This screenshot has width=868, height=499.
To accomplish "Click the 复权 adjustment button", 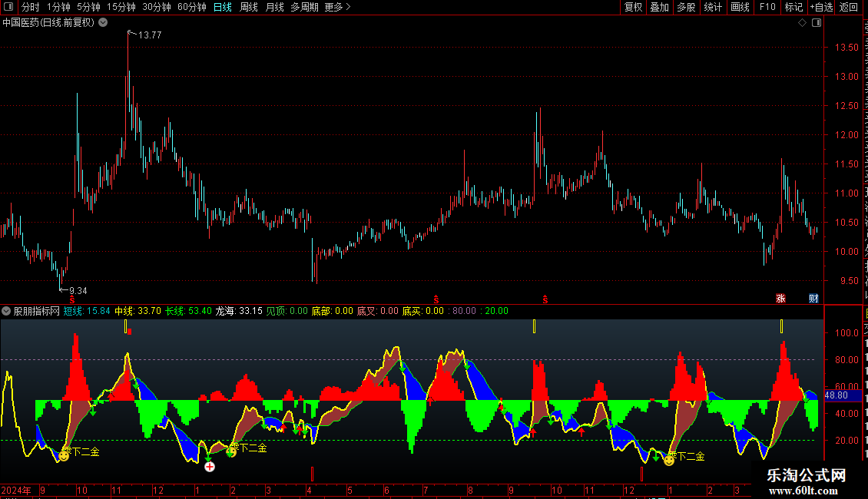I will (633, 7).
